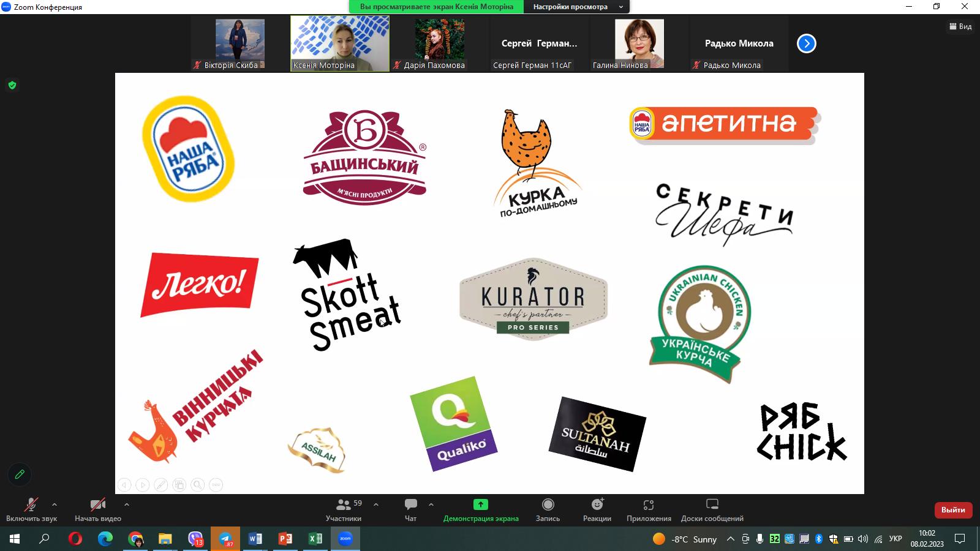The width and height of the screenshot is (980, 551).
Task: Go to previous slide using slide arrow
Action: [124, 485]
